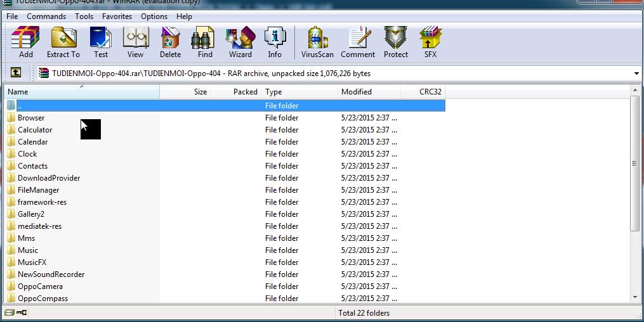Open the Options menu
This screenshot has height=322, width=644.
click(x=154, y=16)
